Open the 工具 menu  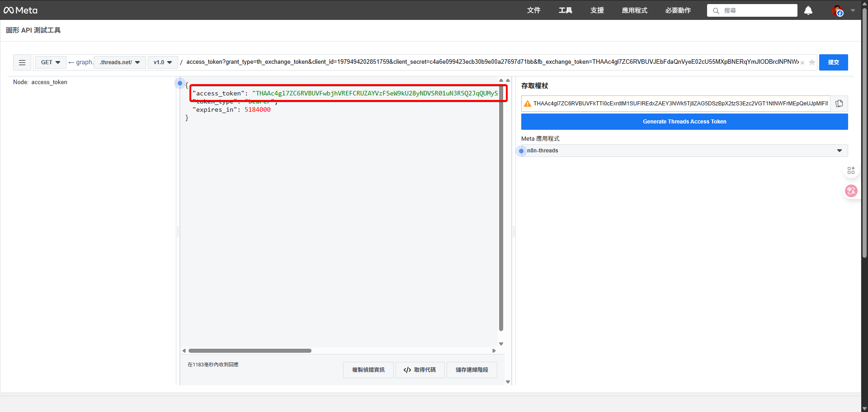click(x=565, y=10)
